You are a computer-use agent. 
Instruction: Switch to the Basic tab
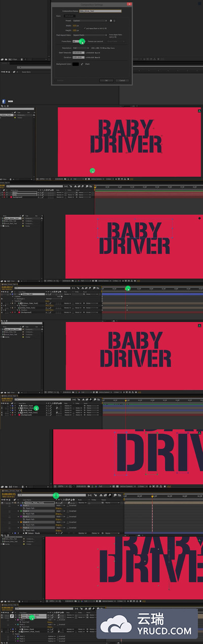pos(58,16)
